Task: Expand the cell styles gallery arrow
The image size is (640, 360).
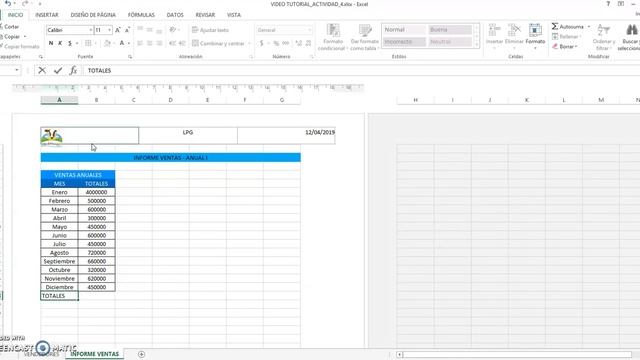Action: (476, 44)
